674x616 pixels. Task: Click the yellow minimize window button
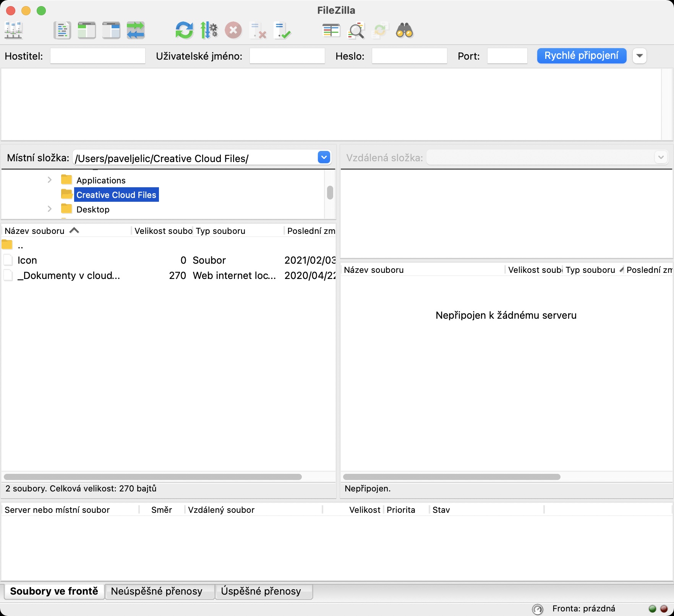click(26, 11)
